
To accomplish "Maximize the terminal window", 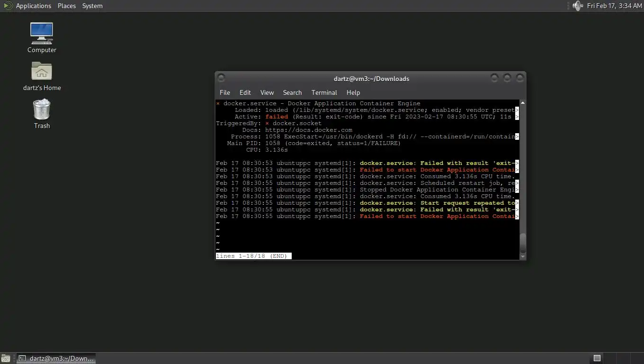I will point(507,78).
